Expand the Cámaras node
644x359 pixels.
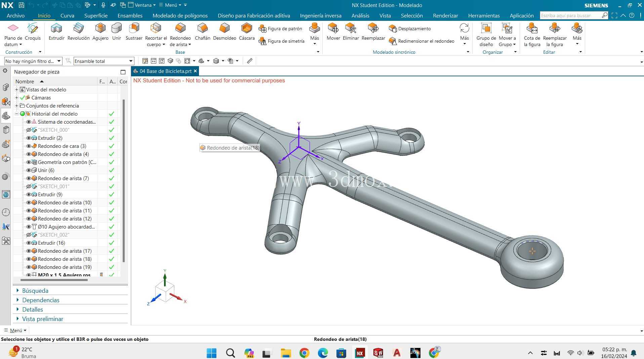(16, 97)
